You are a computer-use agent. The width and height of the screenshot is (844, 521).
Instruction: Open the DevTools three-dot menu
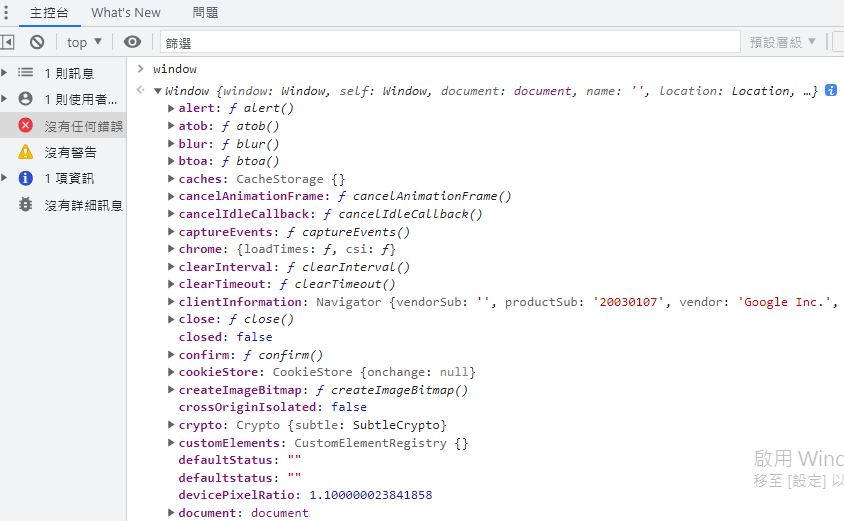(x=6, y=12)
